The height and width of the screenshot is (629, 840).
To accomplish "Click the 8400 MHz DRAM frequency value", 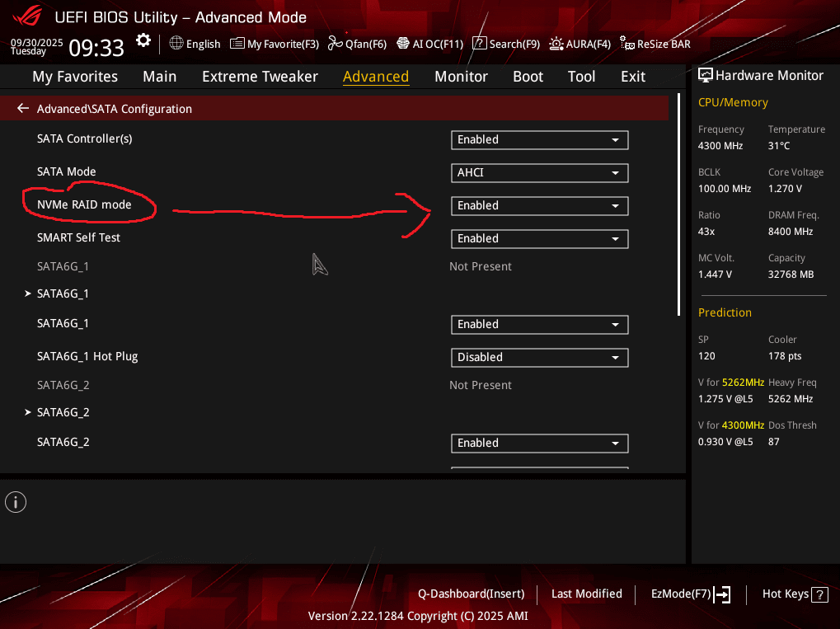I will click(x=791, y=232).
